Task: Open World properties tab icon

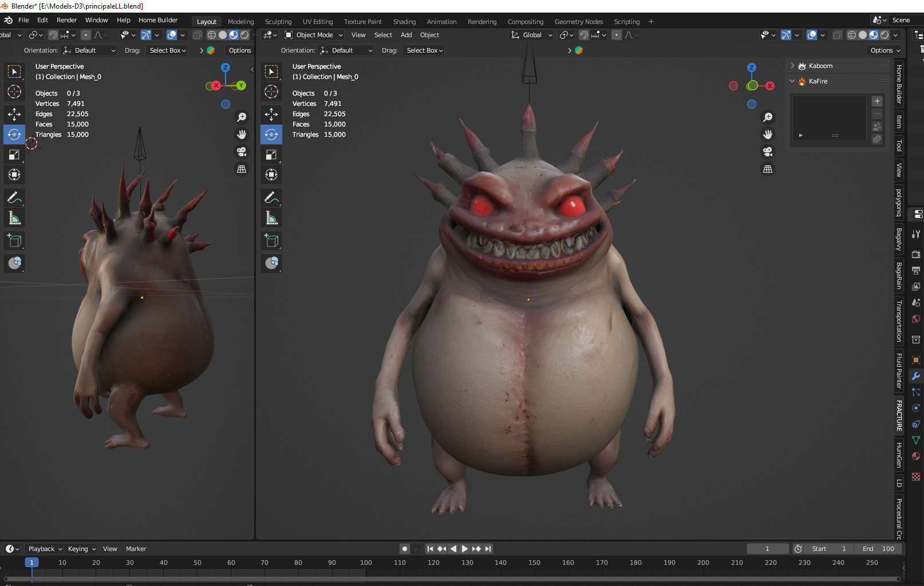Action: click(x=916, y=319)
